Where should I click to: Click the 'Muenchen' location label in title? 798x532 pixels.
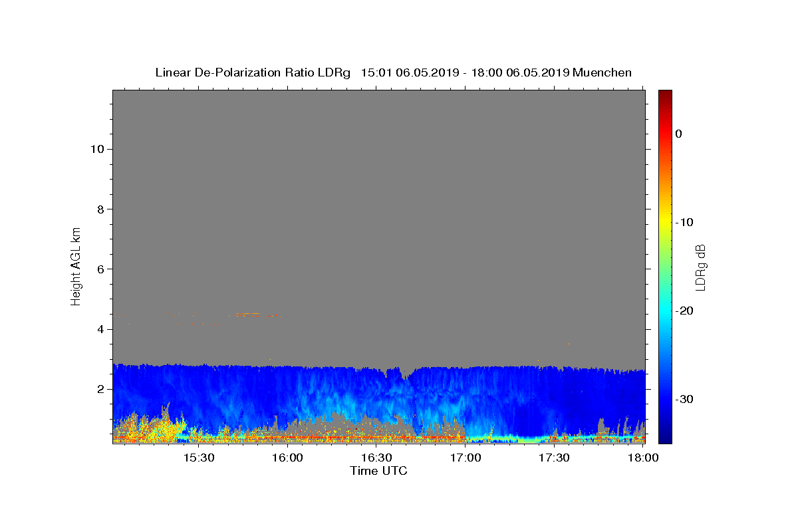point(602,72)
